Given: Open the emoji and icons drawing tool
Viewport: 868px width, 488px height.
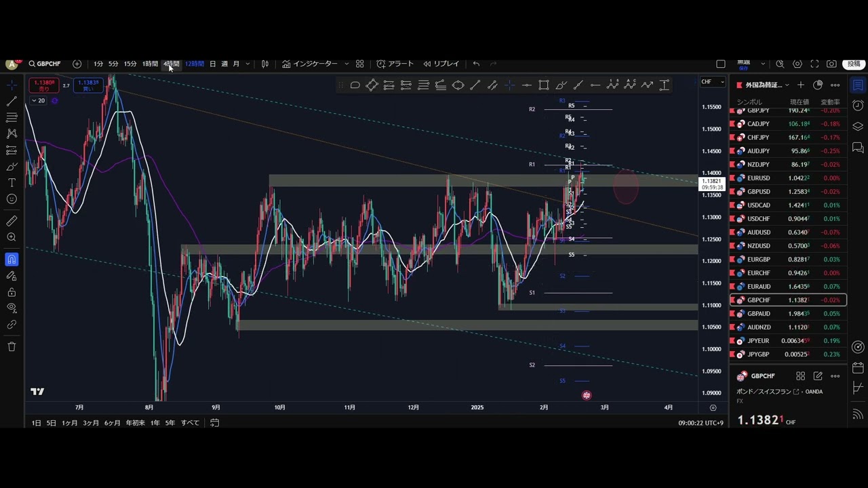Looking at the screenshot, I should [x=12, y=199].
